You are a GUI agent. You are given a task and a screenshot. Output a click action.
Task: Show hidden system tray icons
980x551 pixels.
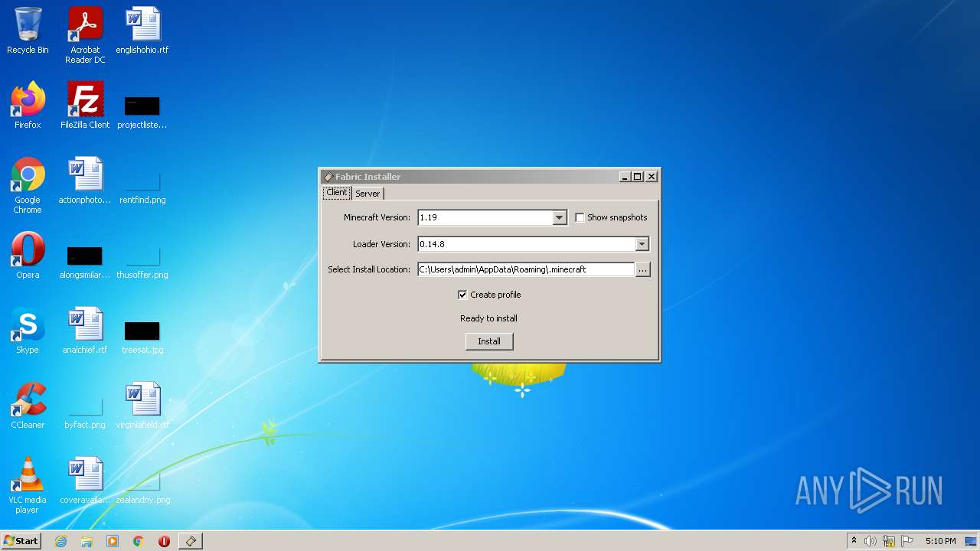pyautogui.click(x=854, y=541)
